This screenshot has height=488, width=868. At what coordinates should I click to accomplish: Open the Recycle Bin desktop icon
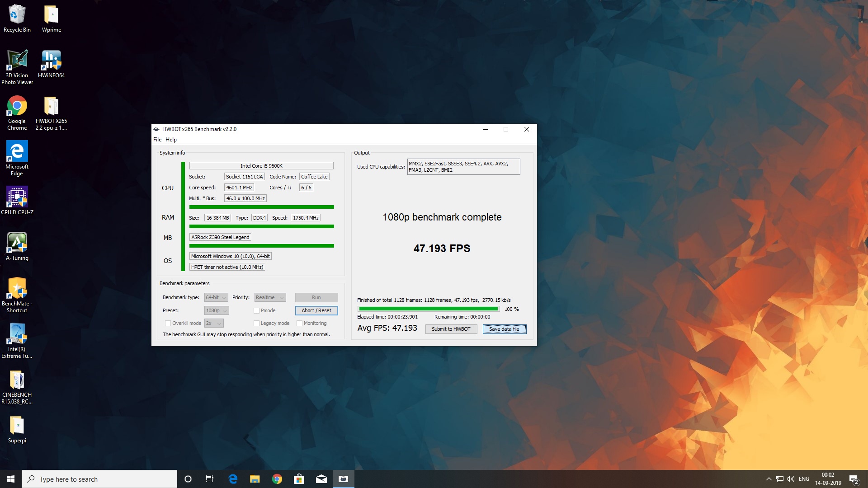coord(17,19)
